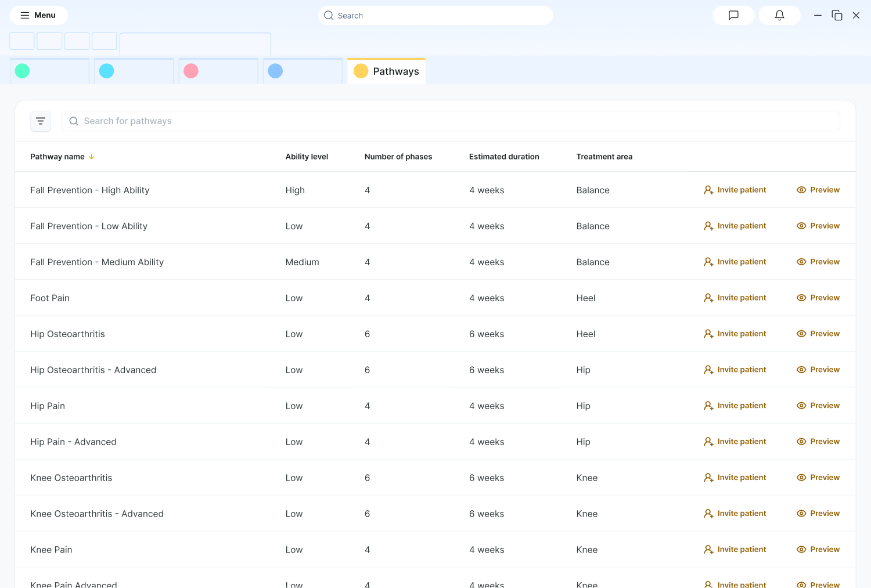Open the notifications bell icon
The width and height of the screenshot is (871, 588).
[x=779, y=15]
